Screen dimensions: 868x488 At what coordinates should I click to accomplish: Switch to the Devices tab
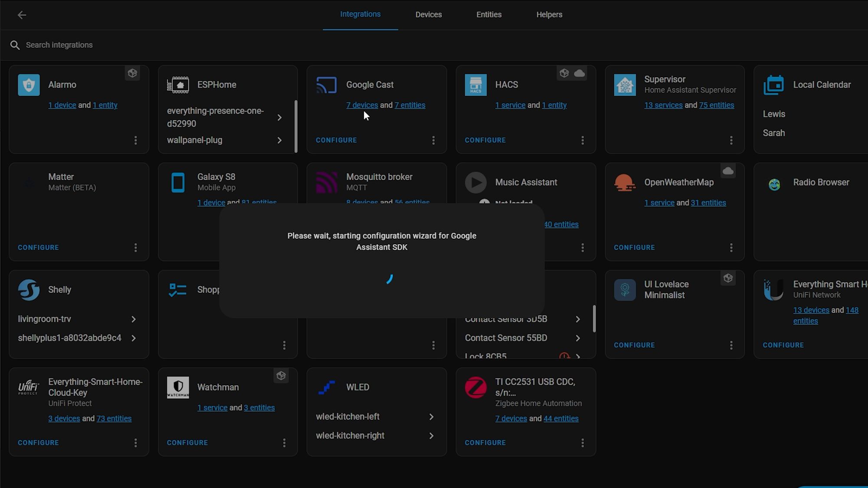(x=429, y=14)
